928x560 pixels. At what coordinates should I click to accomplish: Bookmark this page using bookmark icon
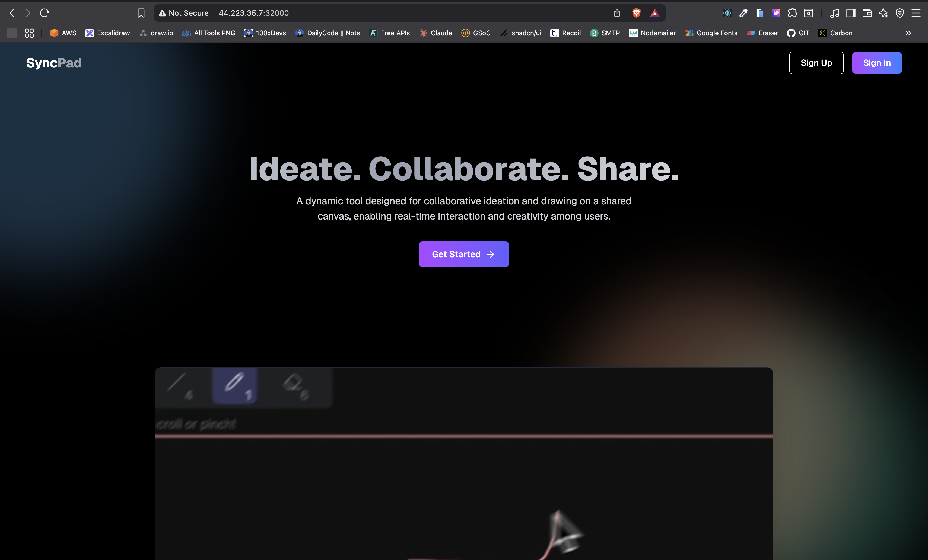coord(141,13)
